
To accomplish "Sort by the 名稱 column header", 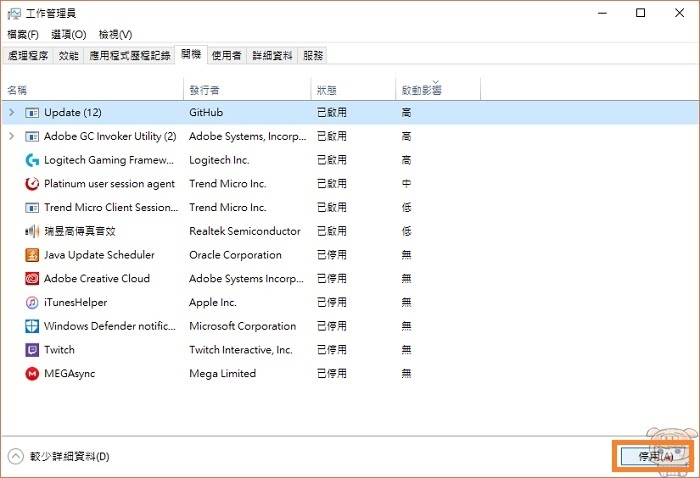I will (x=93, y=90).
